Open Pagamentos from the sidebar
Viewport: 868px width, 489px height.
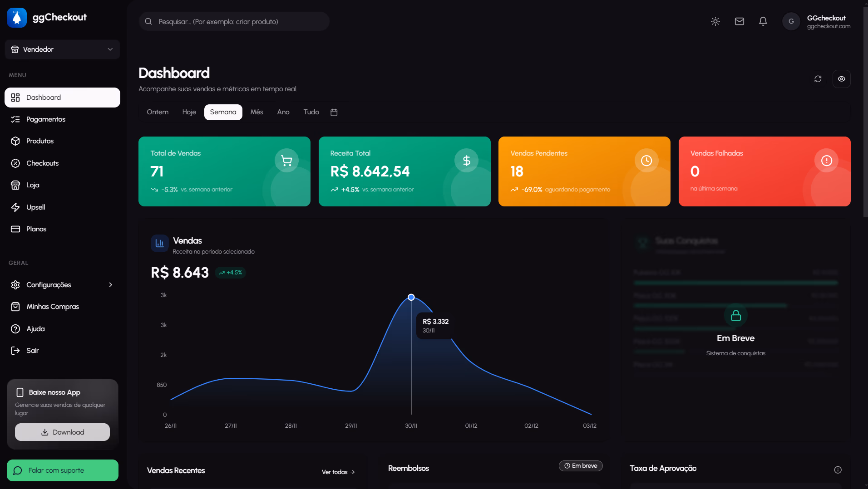[x=62, y=119]
